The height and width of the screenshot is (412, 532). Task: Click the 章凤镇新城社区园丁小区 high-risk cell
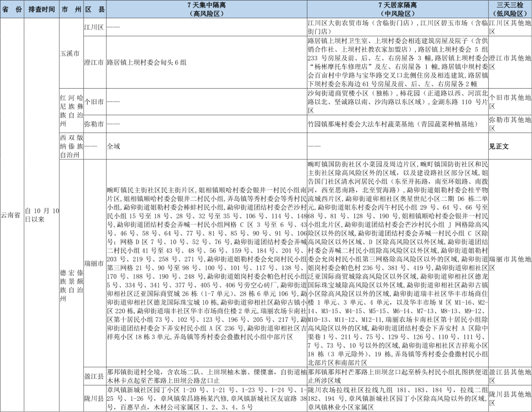coord(206,398)
